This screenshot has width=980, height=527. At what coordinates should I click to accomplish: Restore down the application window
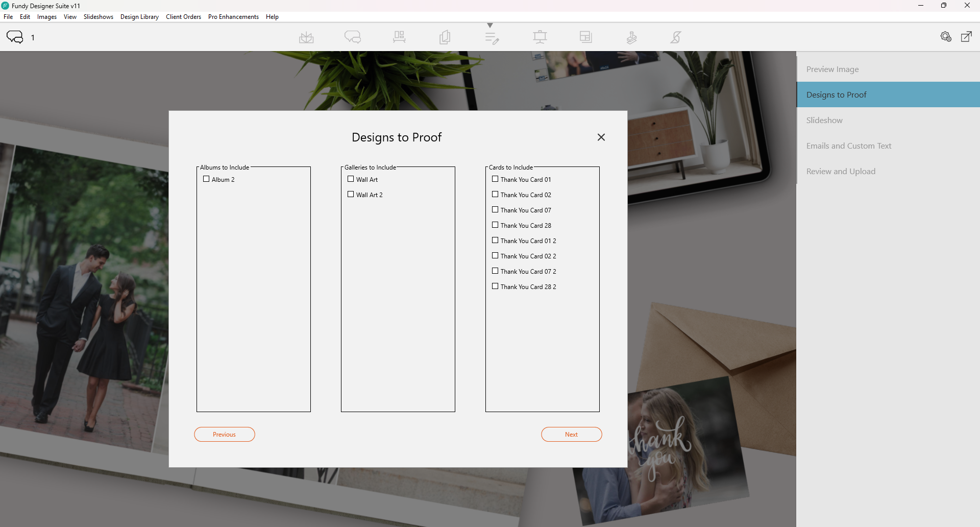coord(944,6)
